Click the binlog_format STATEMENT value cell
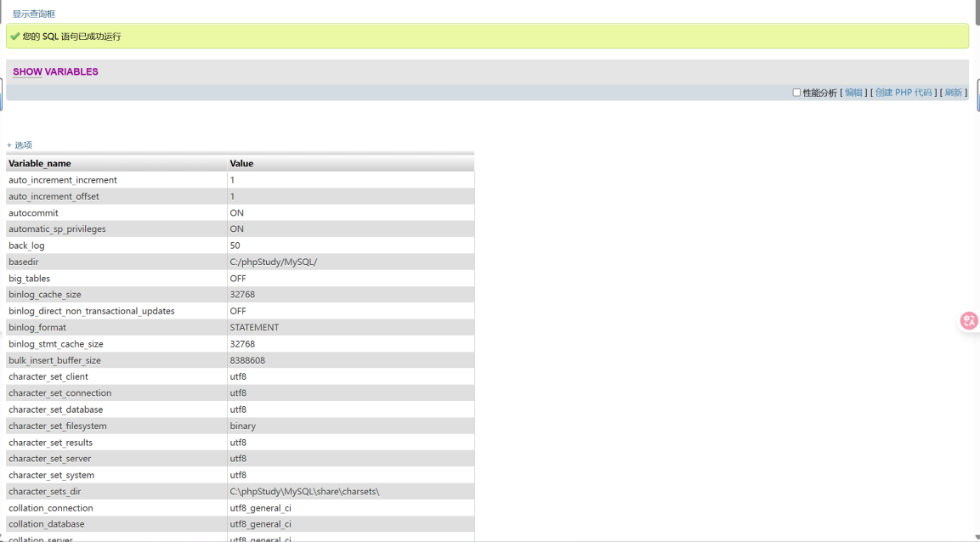The height and width of the screenshot is (542, 980). (254, 327)
